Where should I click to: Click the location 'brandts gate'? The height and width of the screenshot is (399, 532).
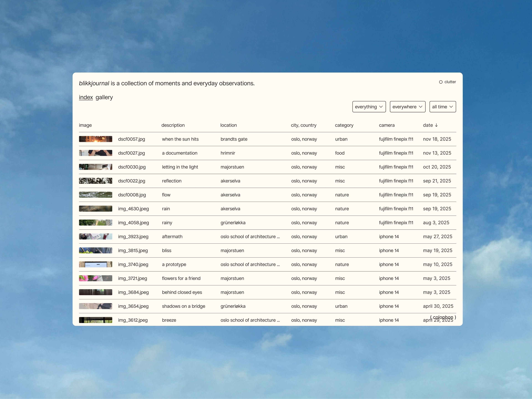(234, 139)
